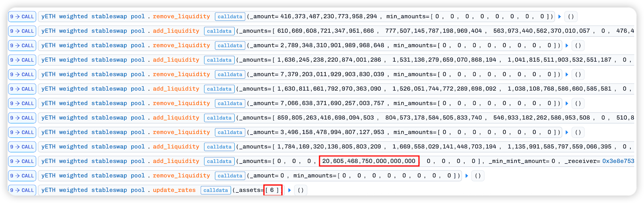Click CALL badge of first remove_liquidity row
The height and width of the screenshot is (203, 644).
click(22, 17)
